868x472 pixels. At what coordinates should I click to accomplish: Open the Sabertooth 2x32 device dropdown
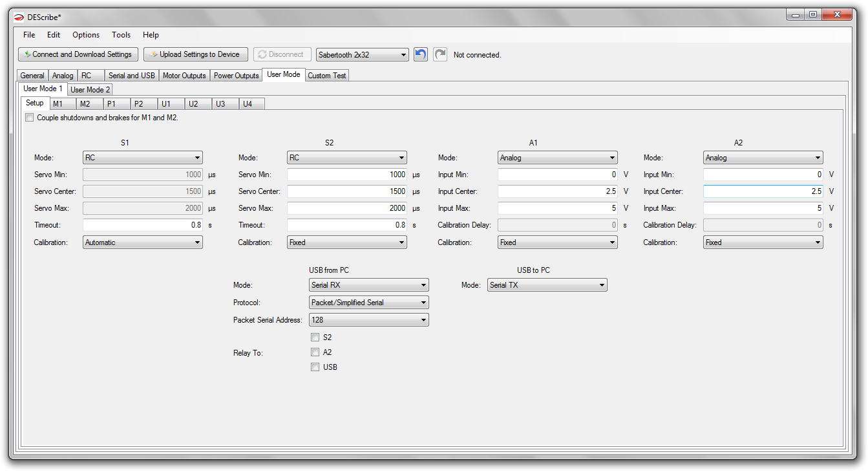click(363, 55)
